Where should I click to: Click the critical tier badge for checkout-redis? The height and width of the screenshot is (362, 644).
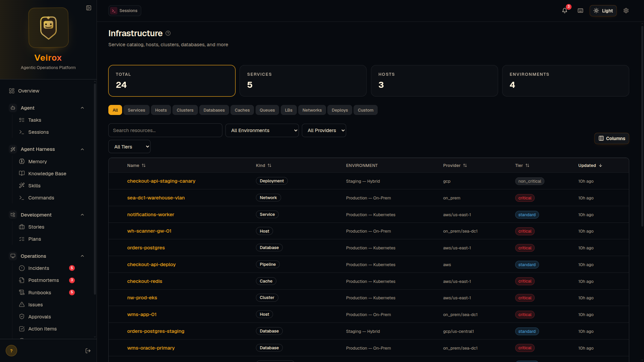pyautogui.click(x=525, y=281)
